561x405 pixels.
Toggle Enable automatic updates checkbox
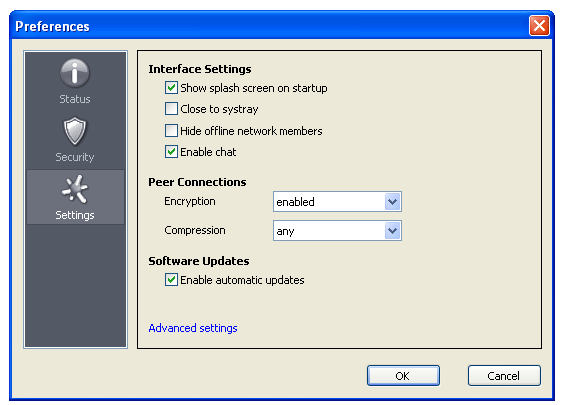click(x=171, y=280)
